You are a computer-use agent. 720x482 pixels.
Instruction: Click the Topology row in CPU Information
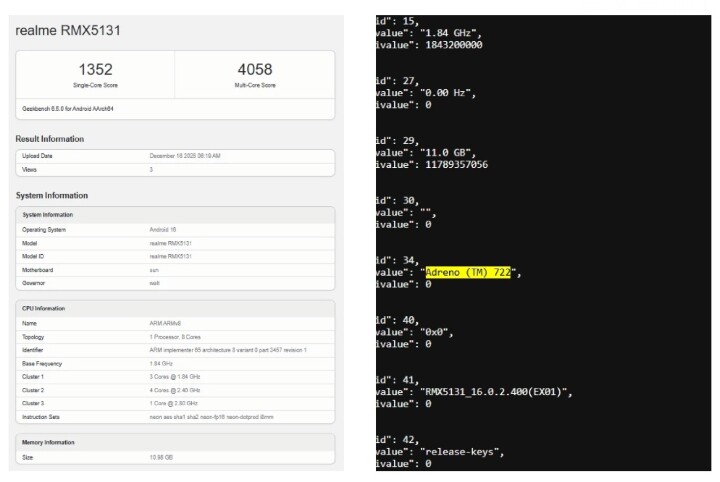click(175, 337)
